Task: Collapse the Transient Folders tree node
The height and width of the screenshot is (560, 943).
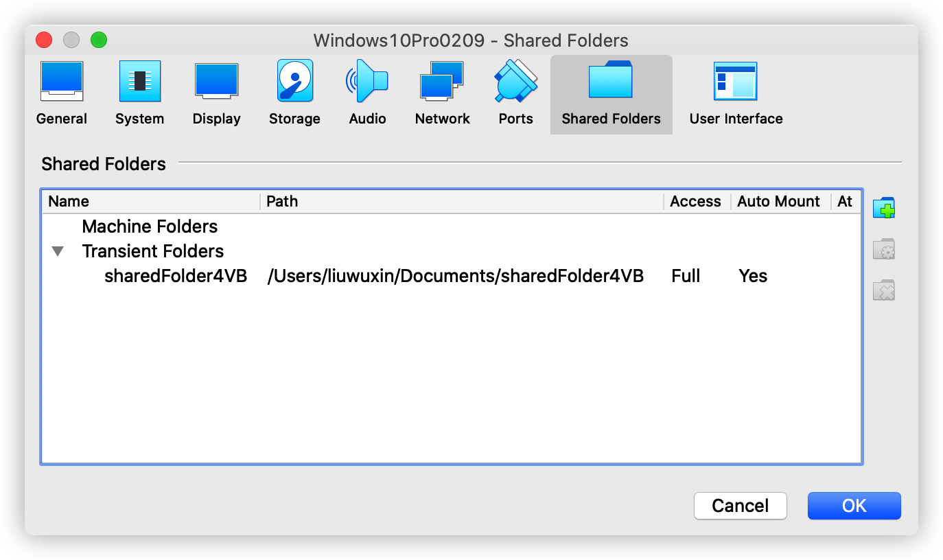Action: [x=58, y=252]
